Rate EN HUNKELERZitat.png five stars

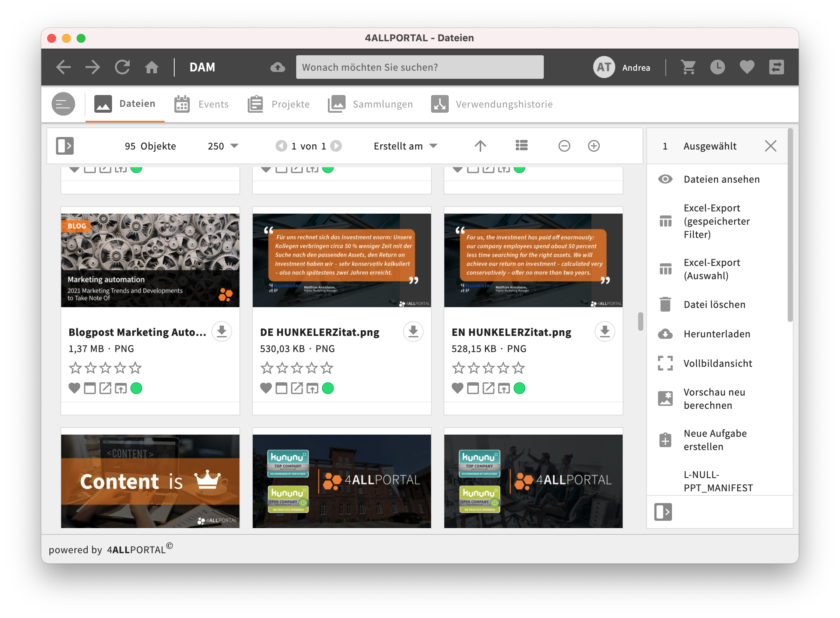coord(518,368)
